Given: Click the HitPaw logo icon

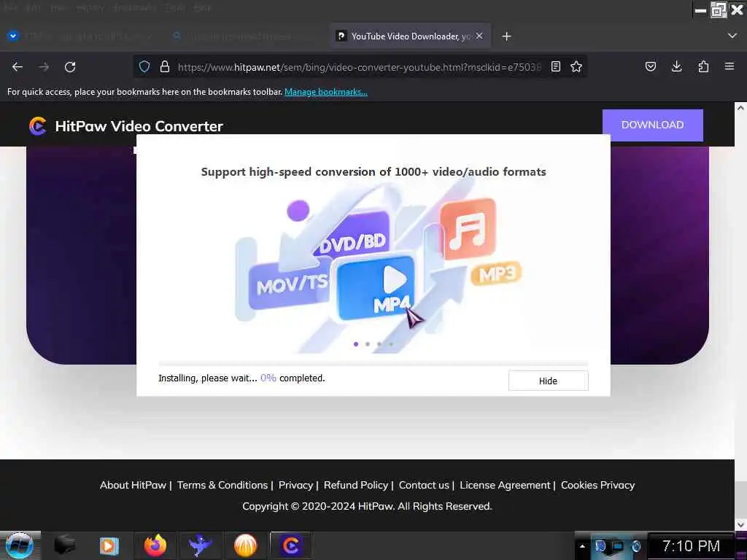Looking at the screenshot, I should (38, 126).
